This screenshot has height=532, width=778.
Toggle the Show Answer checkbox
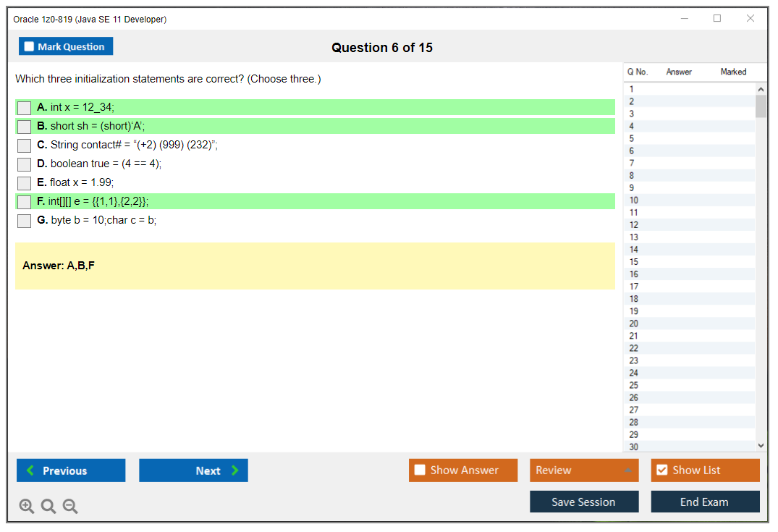(420, 470)
